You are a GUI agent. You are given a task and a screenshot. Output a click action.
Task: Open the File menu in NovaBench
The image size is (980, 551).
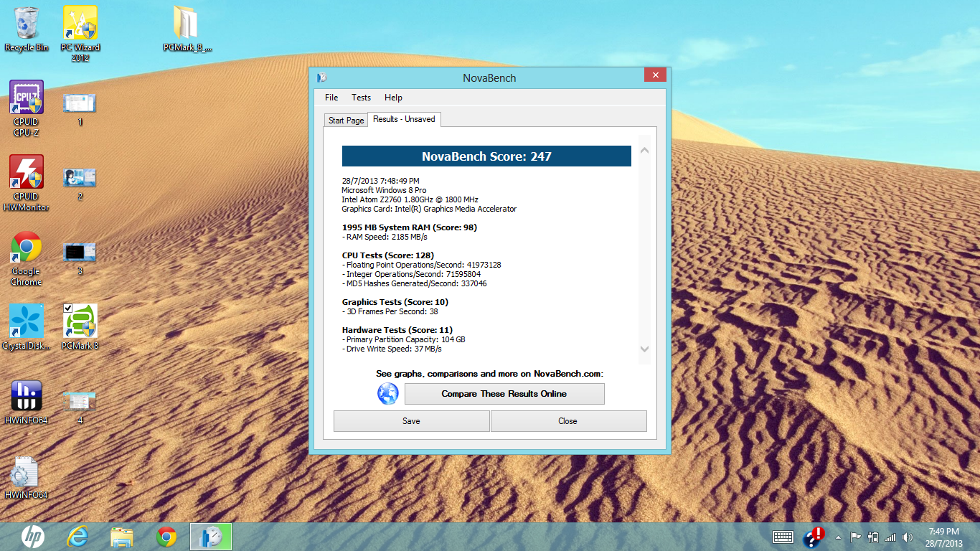point(331,98)
